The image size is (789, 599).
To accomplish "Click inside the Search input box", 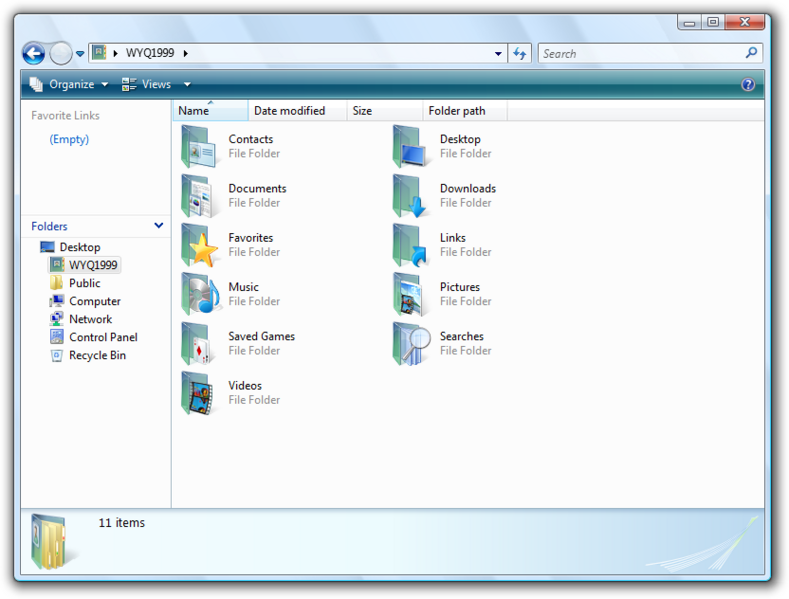I will point(640,54).
